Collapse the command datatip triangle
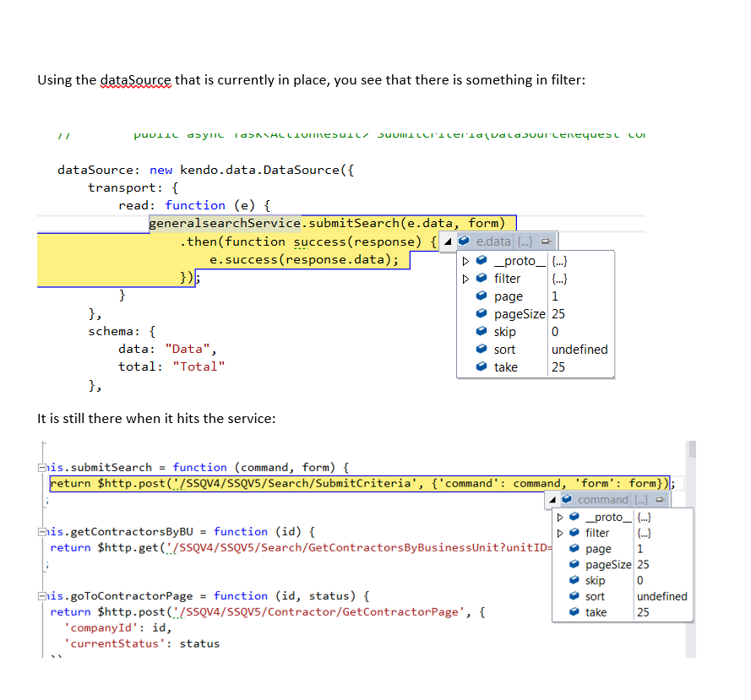The width and height of the screenshot is (751, 700). point(552,500)
